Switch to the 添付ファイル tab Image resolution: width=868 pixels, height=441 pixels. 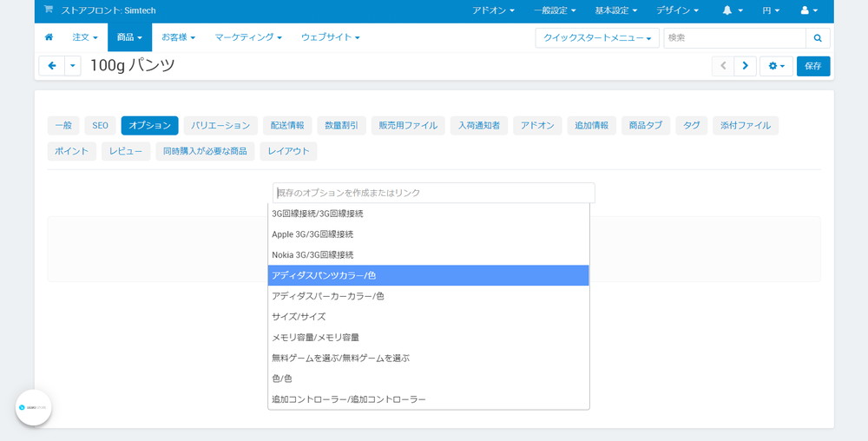click(746, 126)
